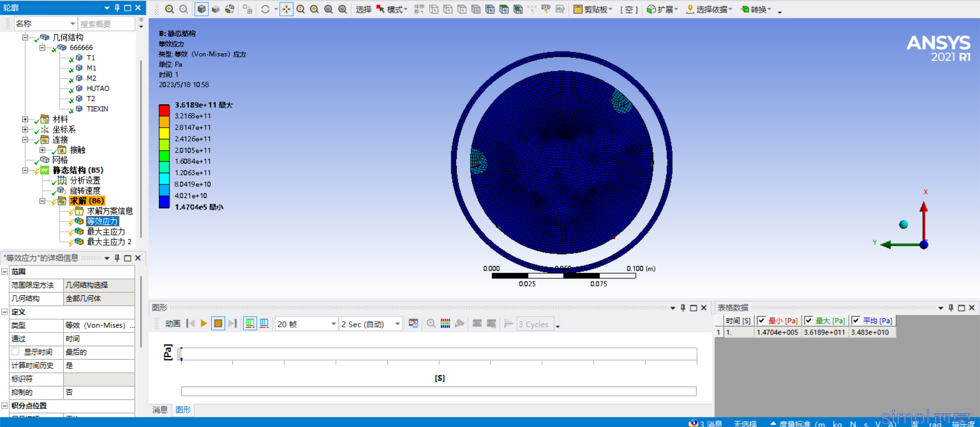Toggle the maximum [Pa] column checkbox

click(x=809, y=321)
